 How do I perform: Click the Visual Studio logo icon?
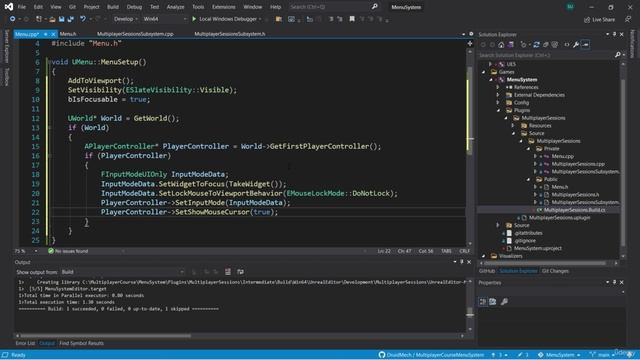tap(9, 7)
